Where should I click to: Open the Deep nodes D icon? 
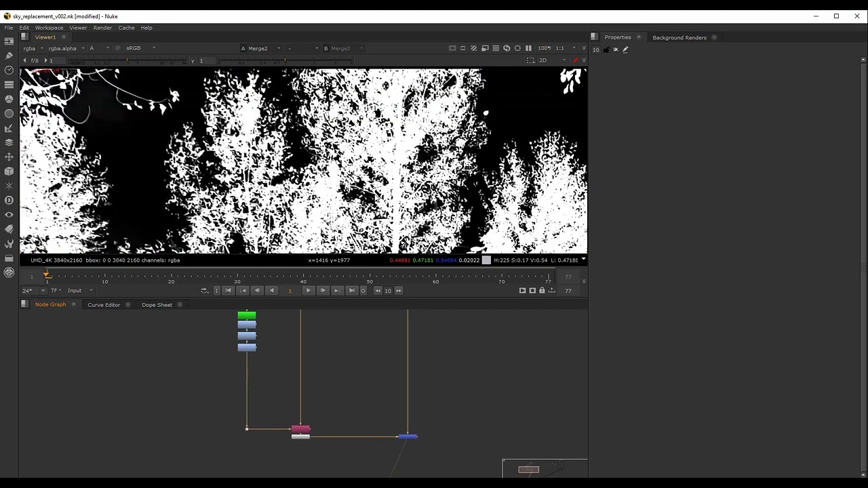(9, 200)
